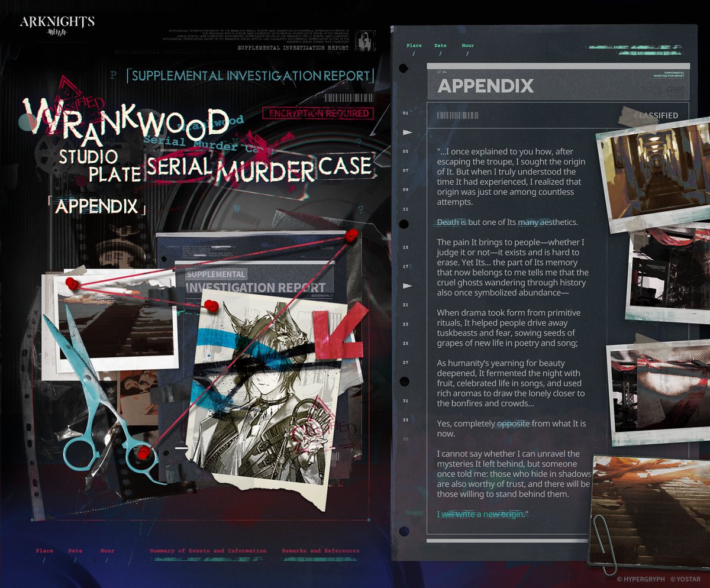
Task: Click the red Hour label in the footer
Action: 107,551
